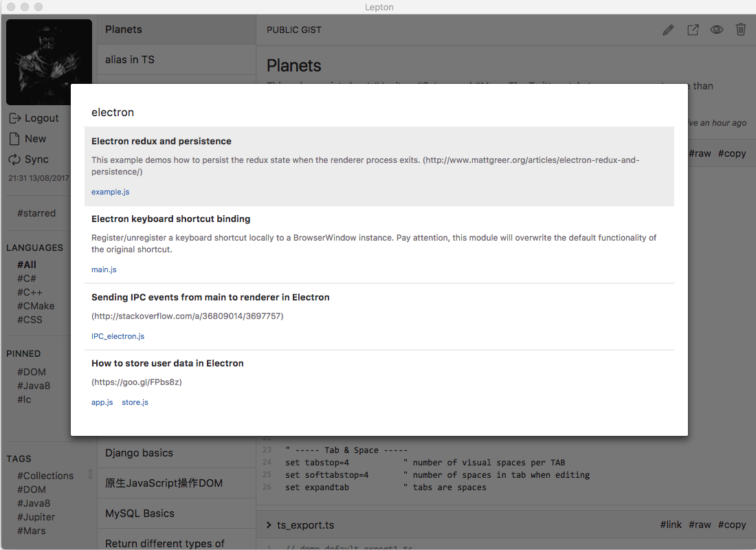This screenshot has height=550, width=756.
Task: Open the example.js file link
Action: click(111, 192)
